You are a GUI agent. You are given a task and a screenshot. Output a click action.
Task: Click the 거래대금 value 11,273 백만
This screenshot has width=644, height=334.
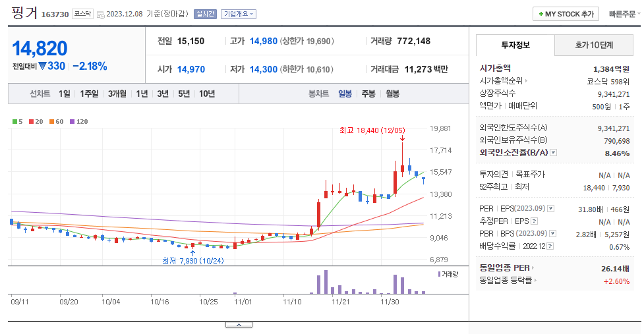click(x=426, y=69)
